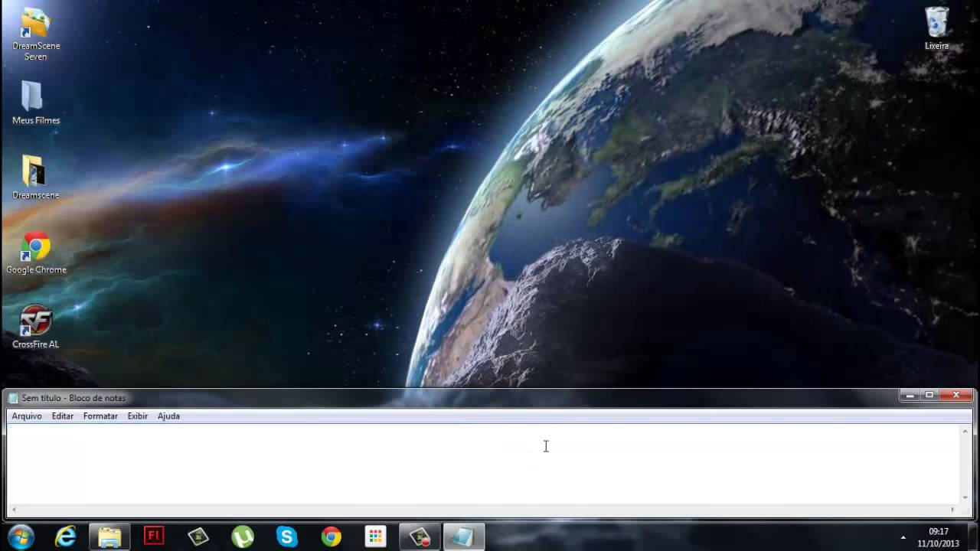Open the Formatar menu in Notepad

[100, 416]
